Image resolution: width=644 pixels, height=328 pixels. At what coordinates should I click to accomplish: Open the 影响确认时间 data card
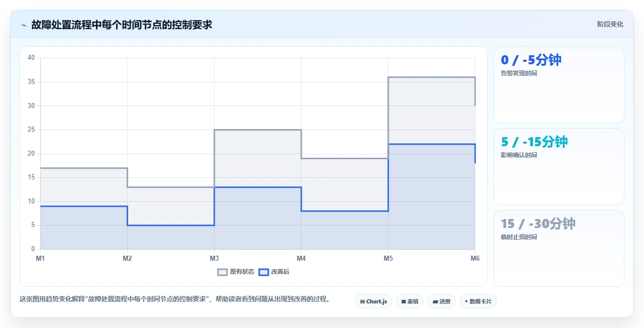click(x=559, y=167)
